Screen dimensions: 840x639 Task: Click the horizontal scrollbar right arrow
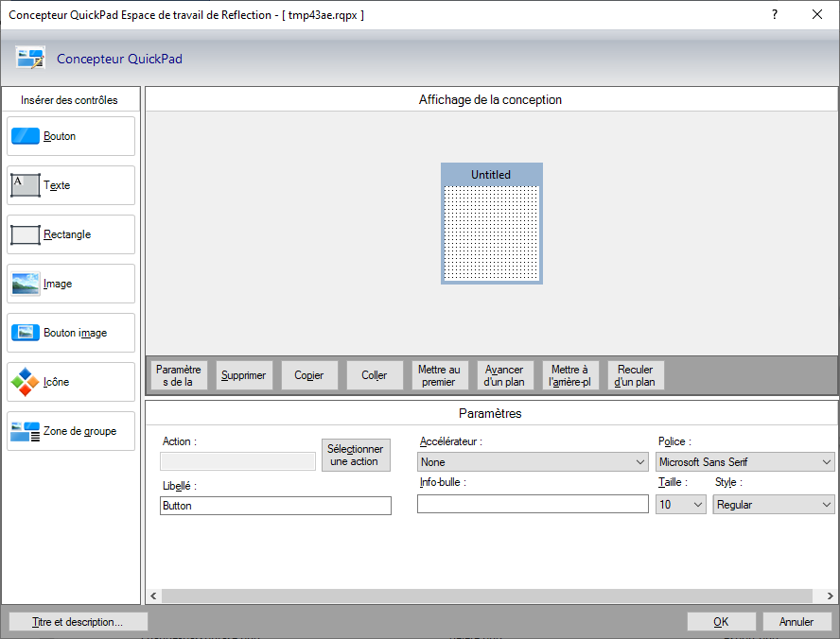coord(830,596)
